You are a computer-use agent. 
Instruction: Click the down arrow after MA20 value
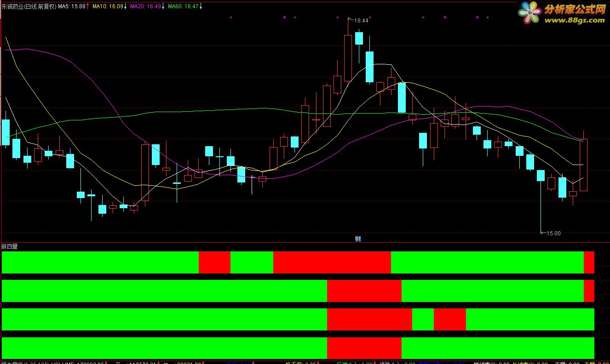point(163,6)
